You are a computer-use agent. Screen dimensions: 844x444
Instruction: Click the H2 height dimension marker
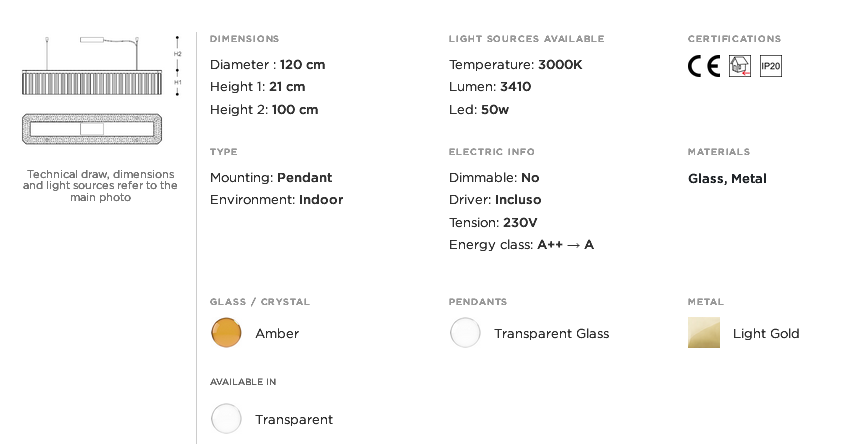[x=178, y=54]
